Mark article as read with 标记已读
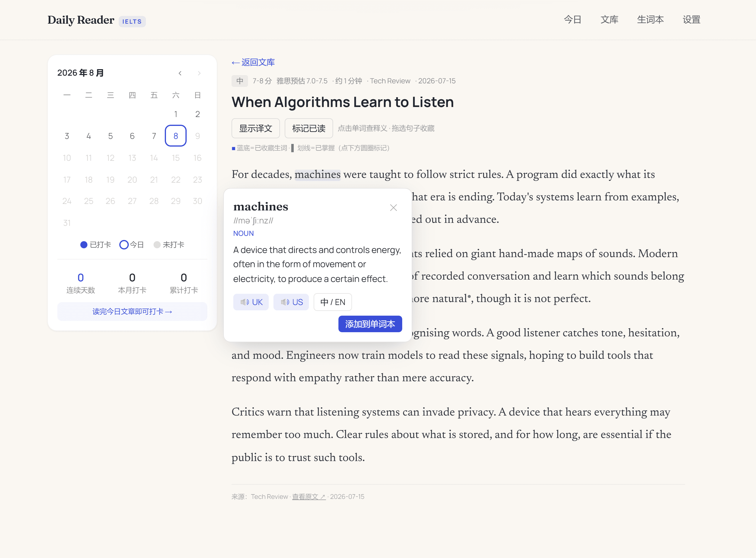This screenshot has height=558, width=756. point(309,128)
